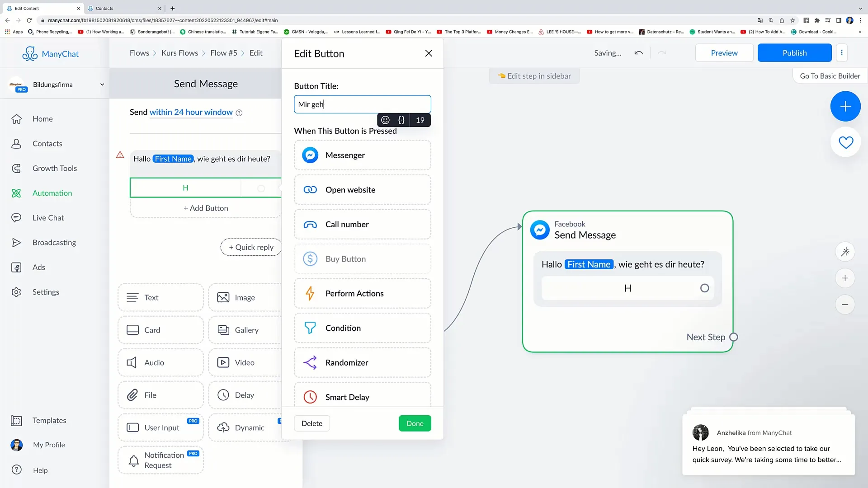Click the emoji picker icon in toolbar
The height and width of the screenshot is (488, 868).
pos(386,120)
